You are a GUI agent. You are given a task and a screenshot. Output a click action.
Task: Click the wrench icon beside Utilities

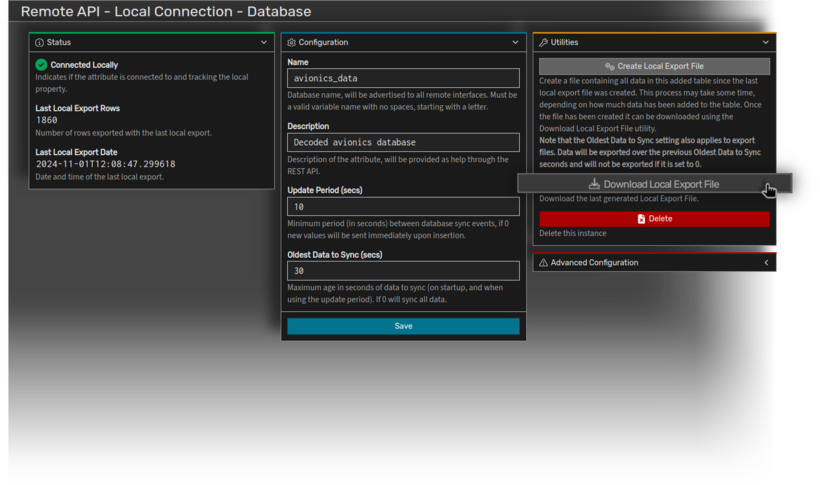[x=543, y=42]
